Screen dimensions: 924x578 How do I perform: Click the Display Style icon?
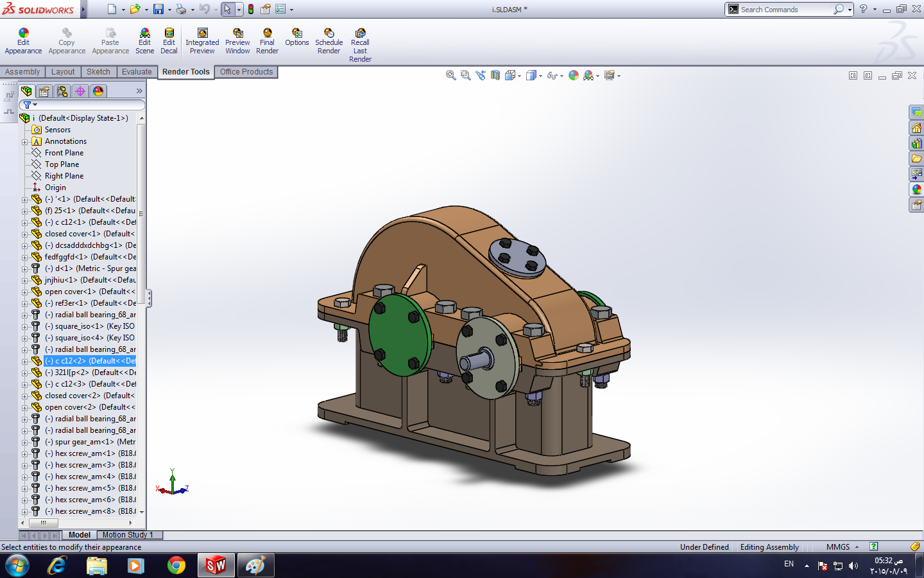(531, 75)
